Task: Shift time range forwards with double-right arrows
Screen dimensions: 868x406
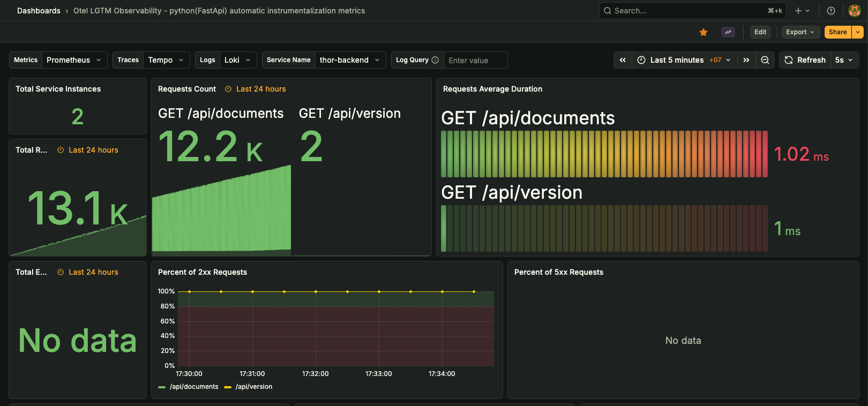Action: click(x=746, y=60)
